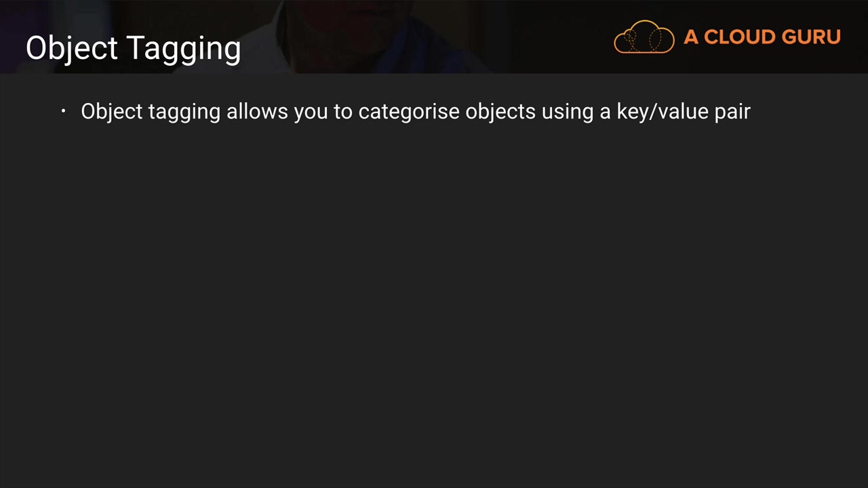
Task: Click the word "pair" ending the bullet
Action: (732, 111)
